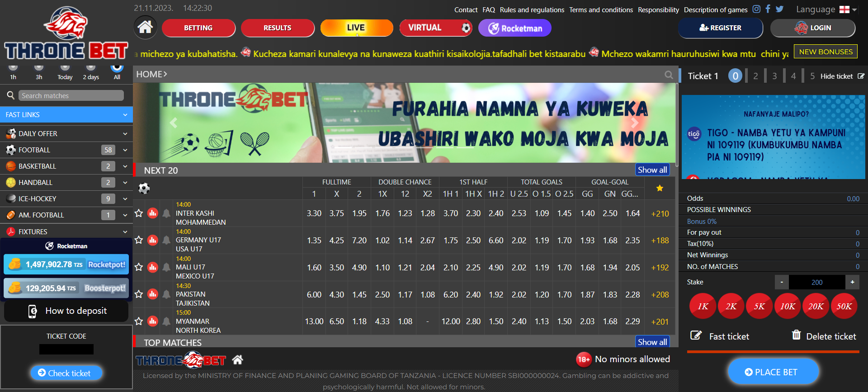Expand FIXTURES category
This screenshot has height=392, width=868.
66,231
